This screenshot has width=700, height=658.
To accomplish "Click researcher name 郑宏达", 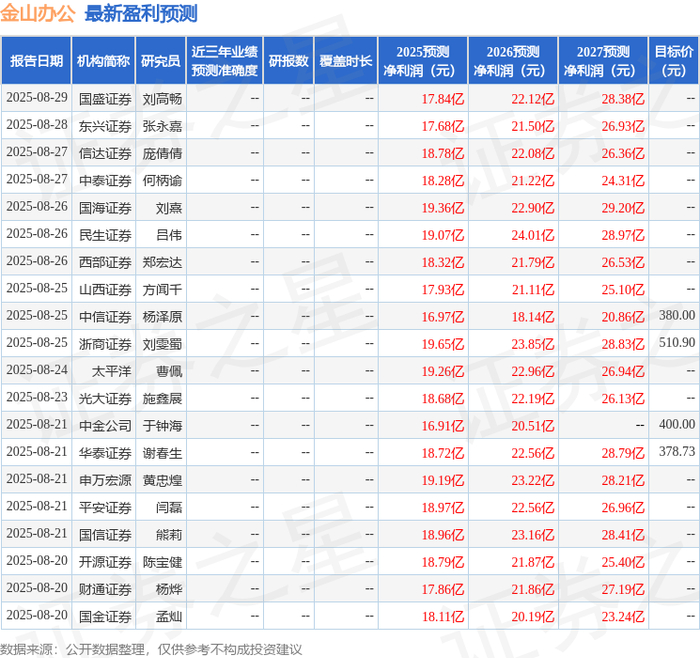I will click(162, 262).
